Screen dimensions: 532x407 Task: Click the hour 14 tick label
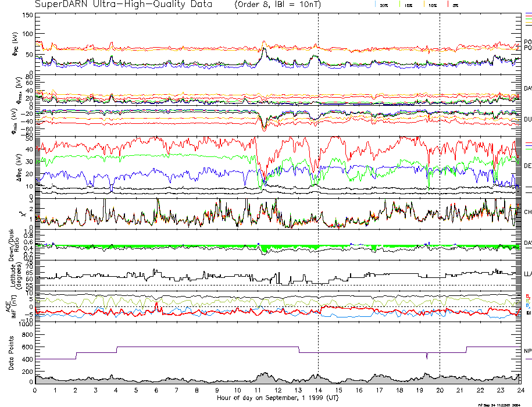[318, 390]
